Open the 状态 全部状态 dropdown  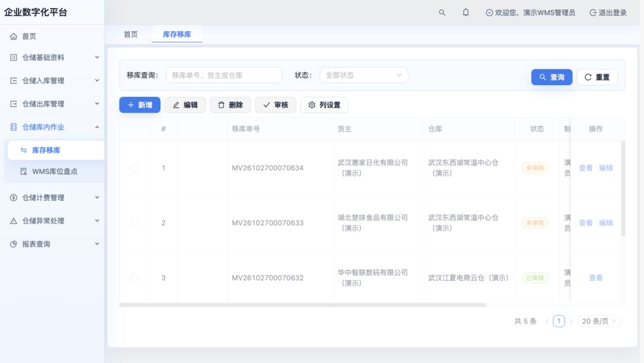click(x=364, y=75)
